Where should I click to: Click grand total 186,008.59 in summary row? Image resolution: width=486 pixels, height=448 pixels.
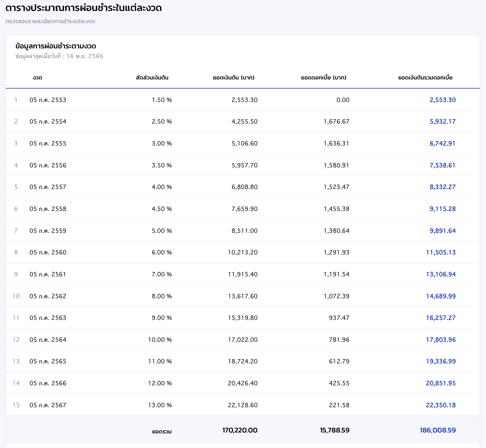coord(438,430)
